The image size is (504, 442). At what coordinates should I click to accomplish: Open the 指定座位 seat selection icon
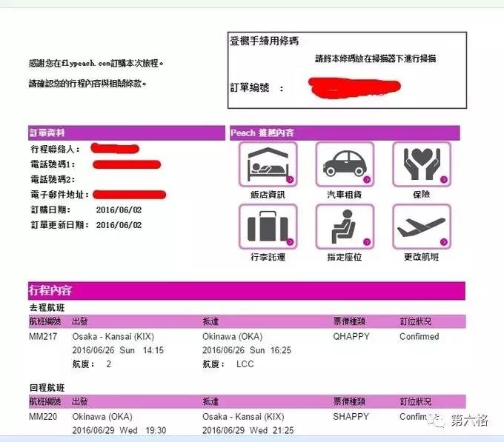pos(345,227)
